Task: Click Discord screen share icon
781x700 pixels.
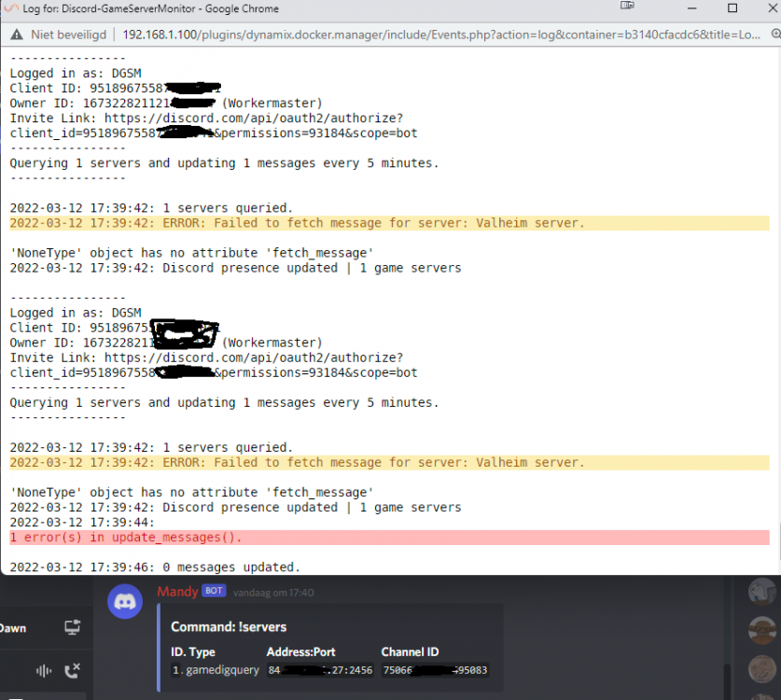Action: point(72,627)
